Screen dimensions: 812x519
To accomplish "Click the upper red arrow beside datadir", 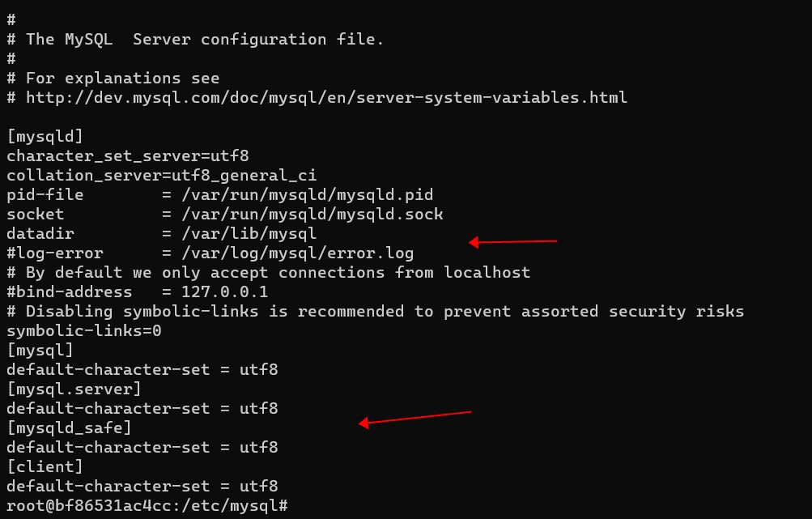I will click(x=513, y=240).
